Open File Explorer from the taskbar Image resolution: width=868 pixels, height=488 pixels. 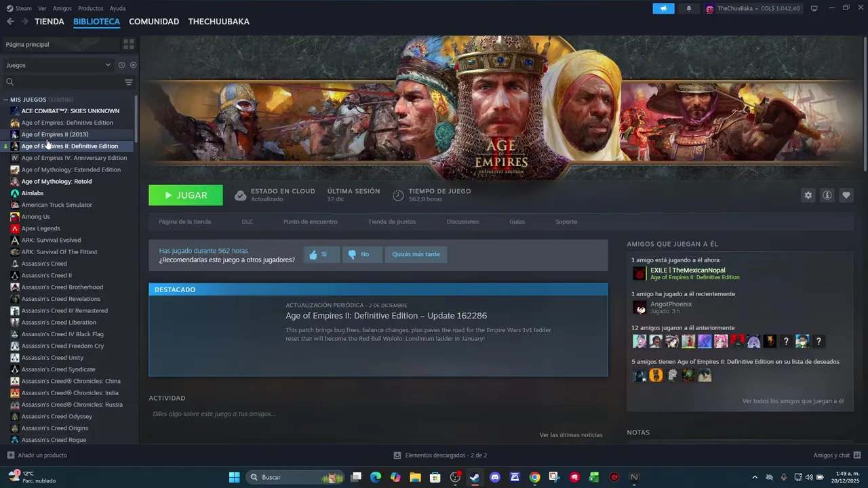tap(415, 477)
